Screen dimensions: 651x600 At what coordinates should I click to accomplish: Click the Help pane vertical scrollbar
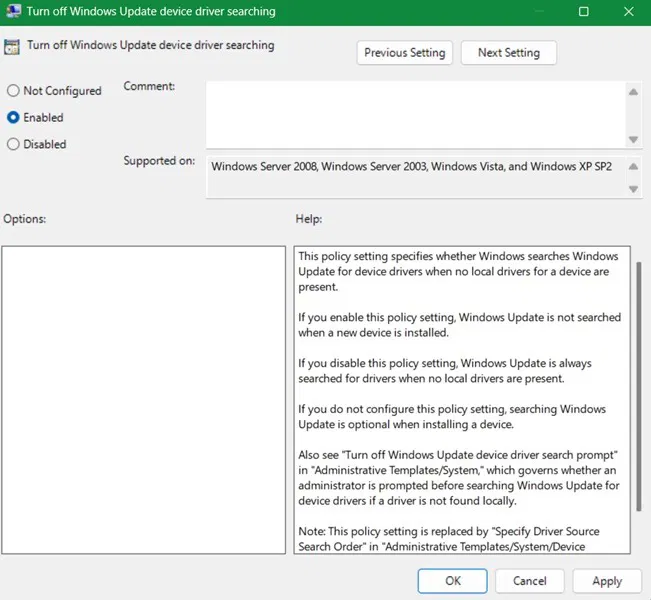(639, 386)
